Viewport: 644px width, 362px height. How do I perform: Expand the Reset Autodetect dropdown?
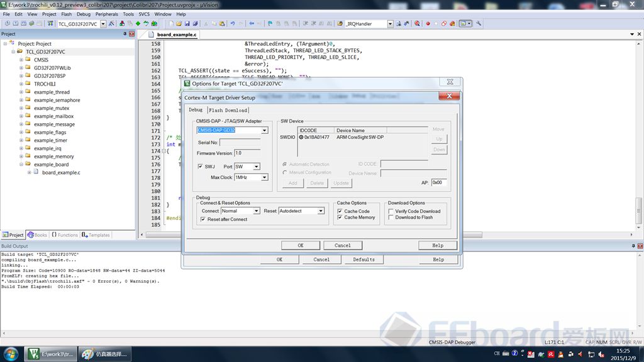(321, 211)
